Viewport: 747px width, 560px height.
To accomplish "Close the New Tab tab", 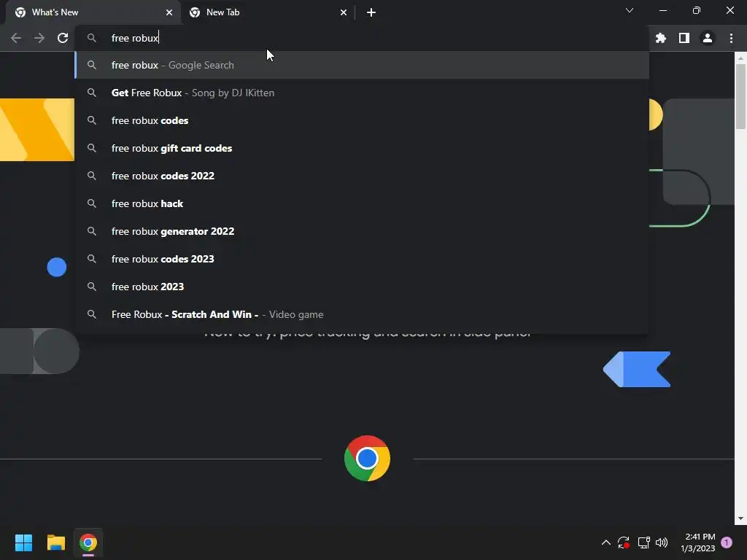I will pos(344,12).
